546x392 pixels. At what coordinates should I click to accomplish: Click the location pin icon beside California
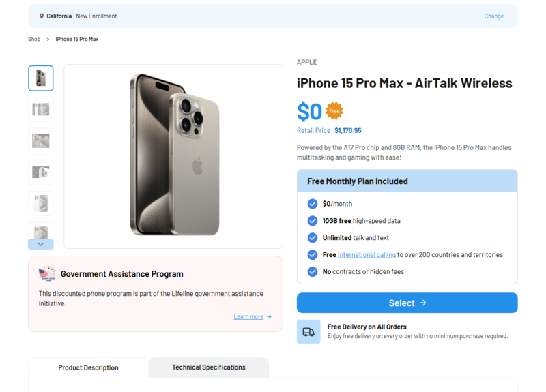tap(42, 16)
